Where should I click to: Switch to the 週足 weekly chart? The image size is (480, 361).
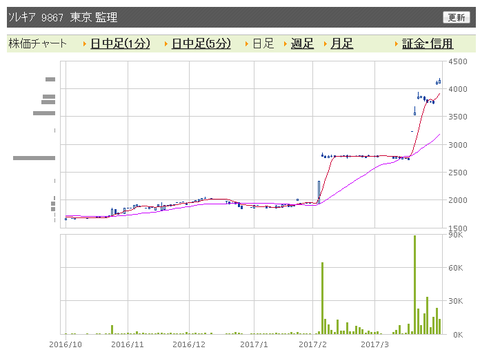(x=302, y=44)
